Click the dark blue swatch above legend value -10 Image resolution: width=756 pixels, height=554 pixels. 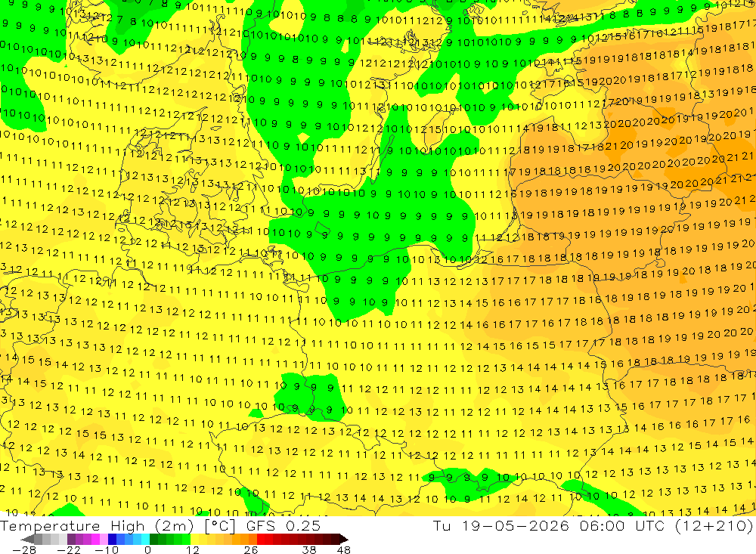pos(112,539)
